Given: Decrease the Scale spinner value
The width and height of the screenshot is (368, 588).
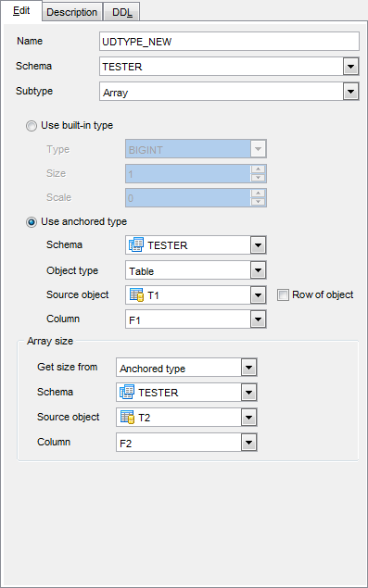Looking at the screenshot, I should 258,202.
